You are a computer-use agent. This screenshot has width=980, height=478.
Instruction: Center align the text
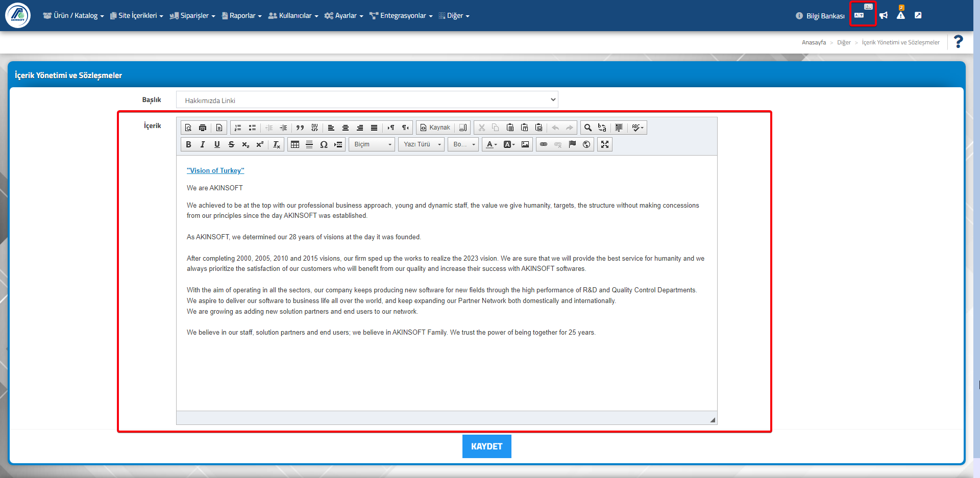[x=346, y=128]
